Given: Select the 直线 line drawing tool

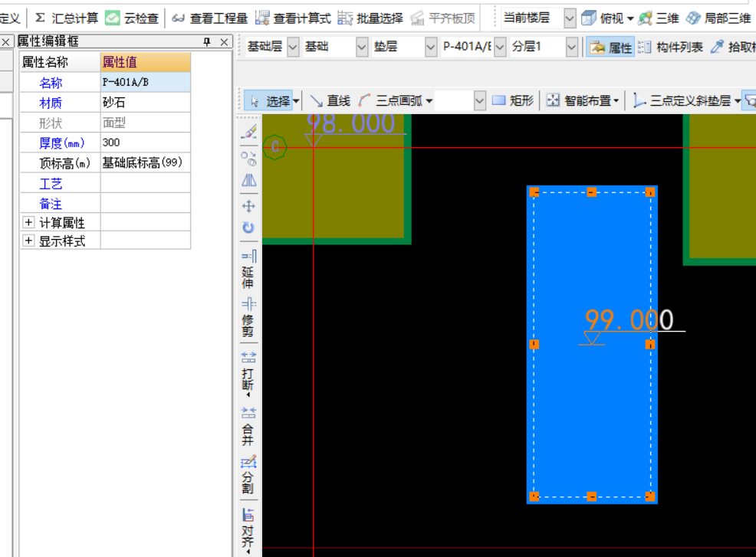Looking at the screenshot, I should pos(330,100).
